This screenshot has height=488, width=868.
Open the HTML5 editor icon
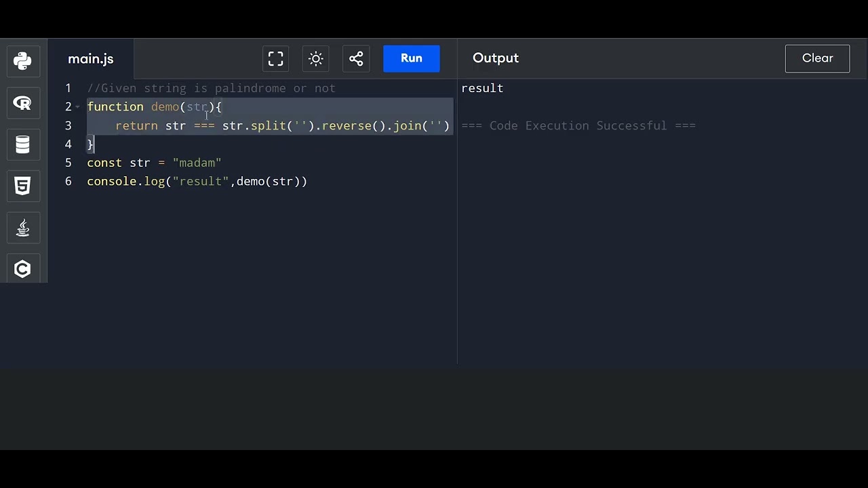[22, 186]
